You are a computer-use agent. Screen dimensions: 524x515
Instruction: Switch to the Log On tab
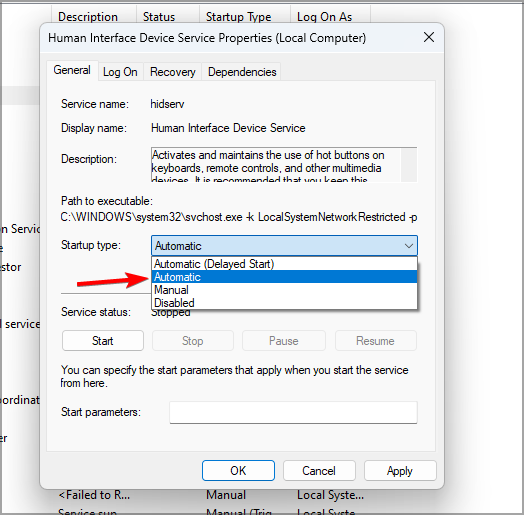[120, 72]
